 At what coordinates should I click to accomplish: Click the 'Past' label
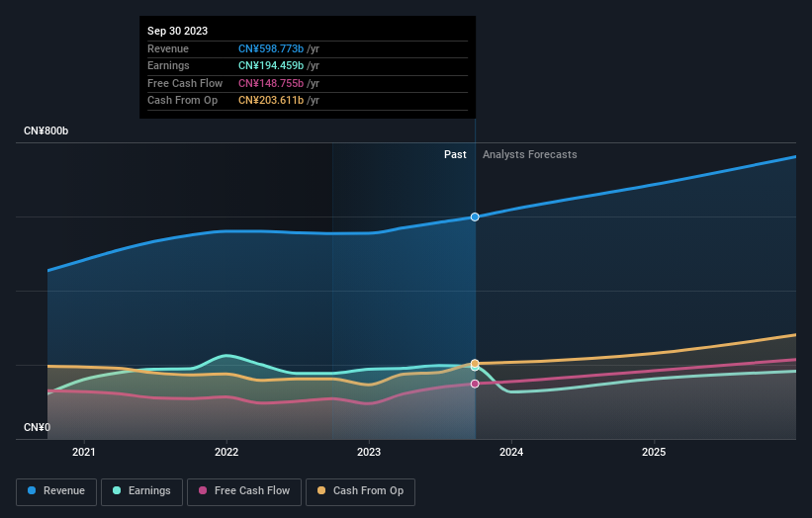(455, 154)
